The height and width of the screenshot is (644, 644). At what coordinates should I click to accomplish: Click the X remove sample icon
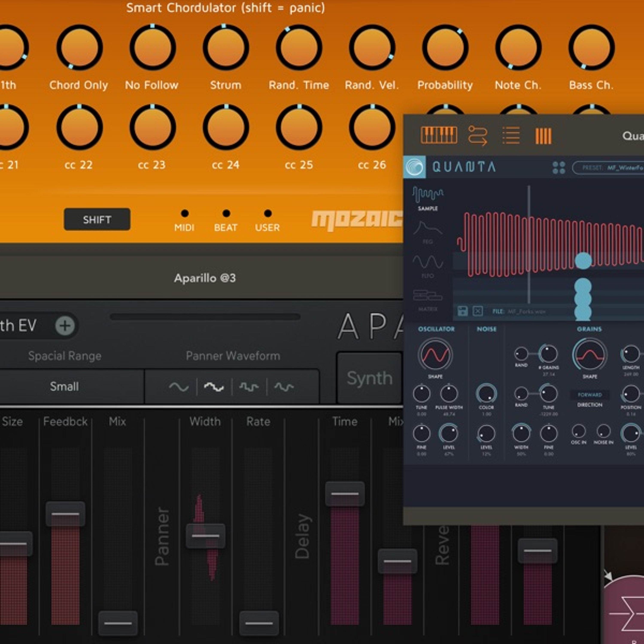coord(478,311)
